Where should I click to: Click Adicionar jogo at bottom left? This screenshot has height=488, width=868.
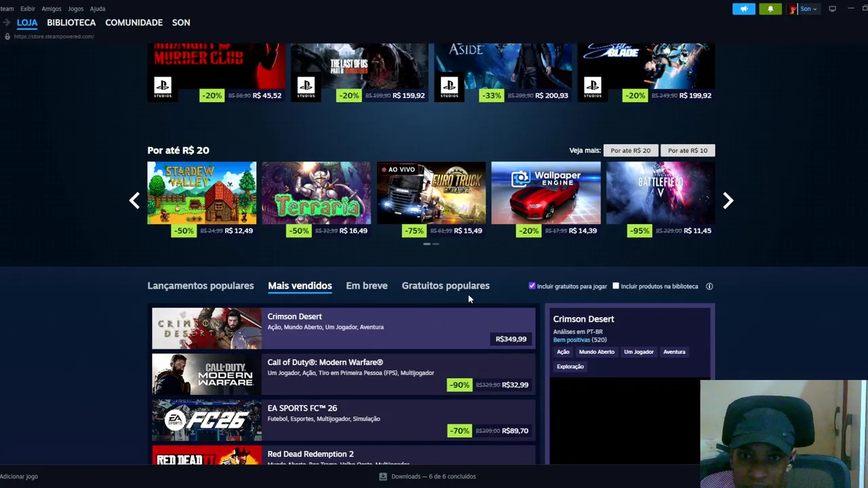tap(19, 476)
